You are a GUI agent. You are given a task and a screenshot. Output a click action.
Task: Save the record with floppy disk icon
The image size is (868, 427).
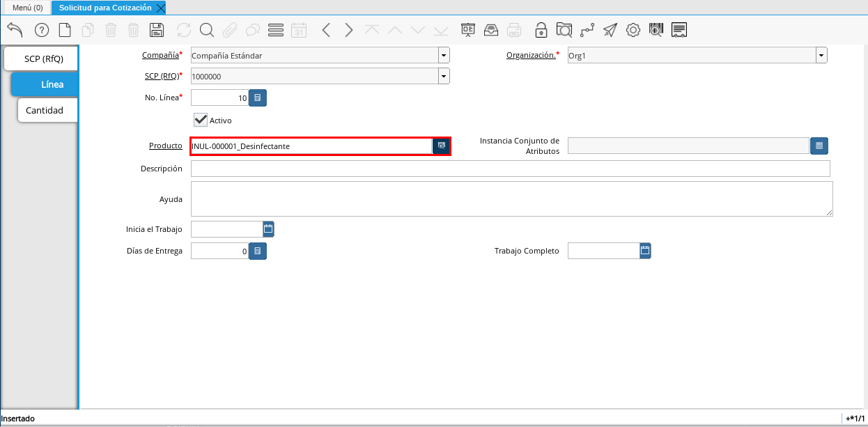point(157,30)
